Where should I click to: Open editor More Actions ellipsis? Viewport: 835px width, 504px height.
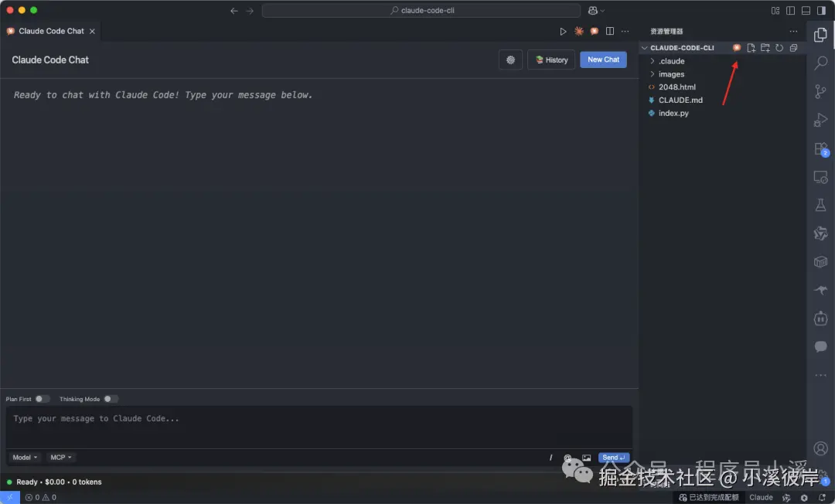click(x=625, y=32)
